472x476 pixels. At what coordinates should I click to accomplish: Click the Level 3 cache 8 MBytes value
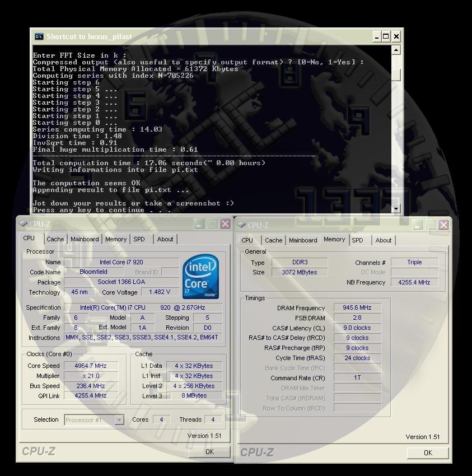point(194,395)
